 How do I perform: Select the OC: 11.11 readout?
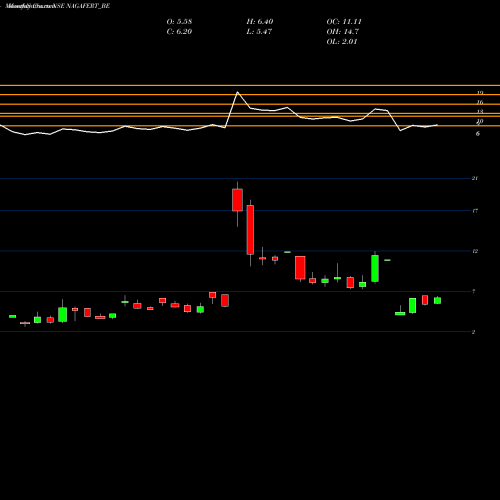pyautogui.click(x=344, y=22)
